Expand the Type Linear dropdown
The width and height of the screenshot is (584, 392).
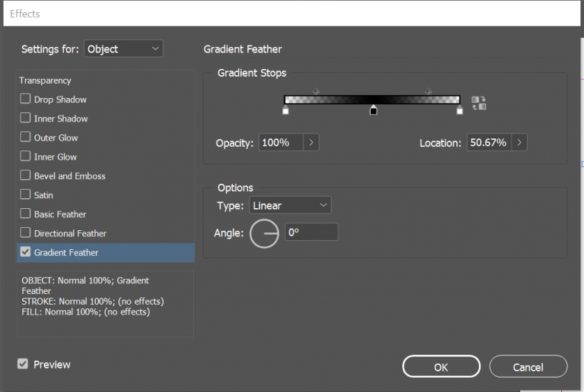tap(290, 205)
